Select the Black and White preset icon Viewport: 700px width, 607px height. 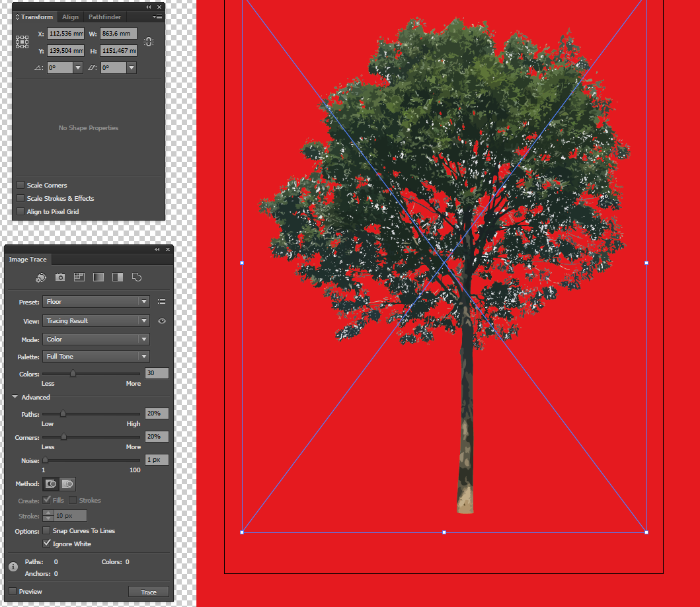point(117,277)
